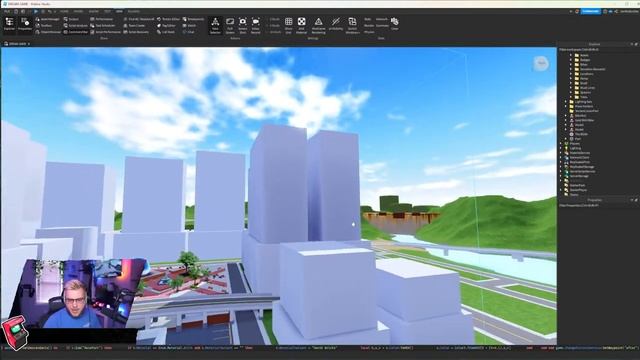Open the Script Analysis window
Viewport: 640px width, 360px height.
pos(75,25)
